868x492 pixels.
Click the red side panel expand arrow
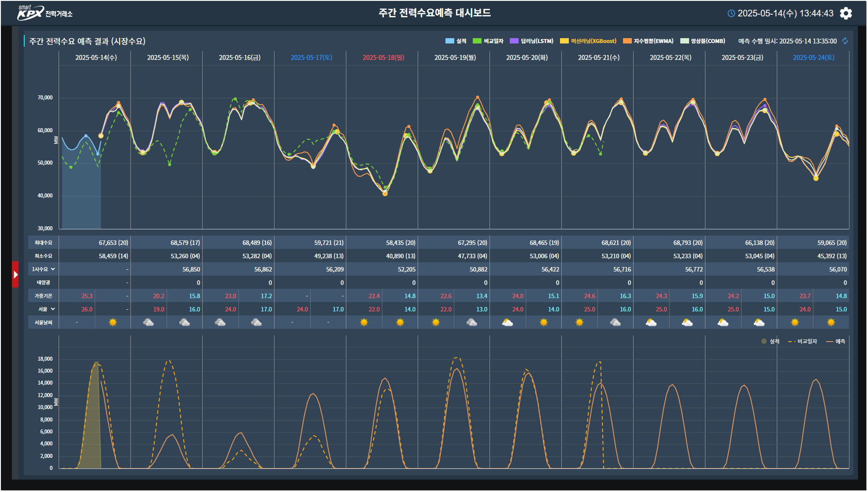pos(16,275)
